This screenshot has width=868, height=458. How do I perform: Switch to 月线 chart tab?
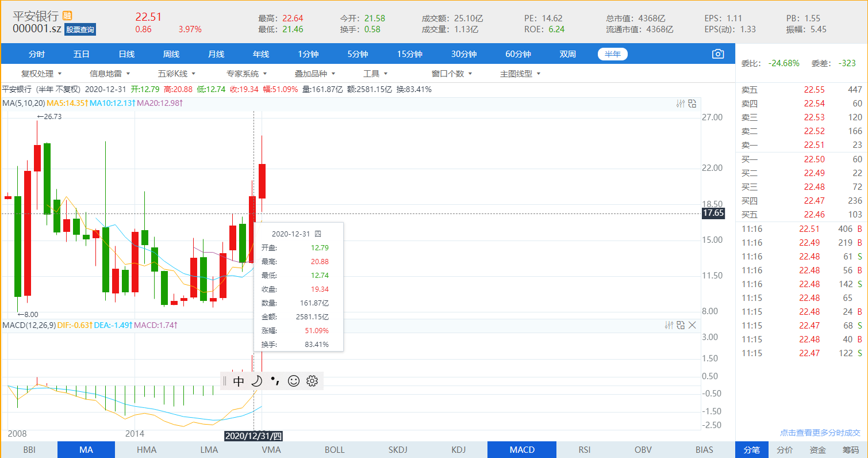[216, 54]
